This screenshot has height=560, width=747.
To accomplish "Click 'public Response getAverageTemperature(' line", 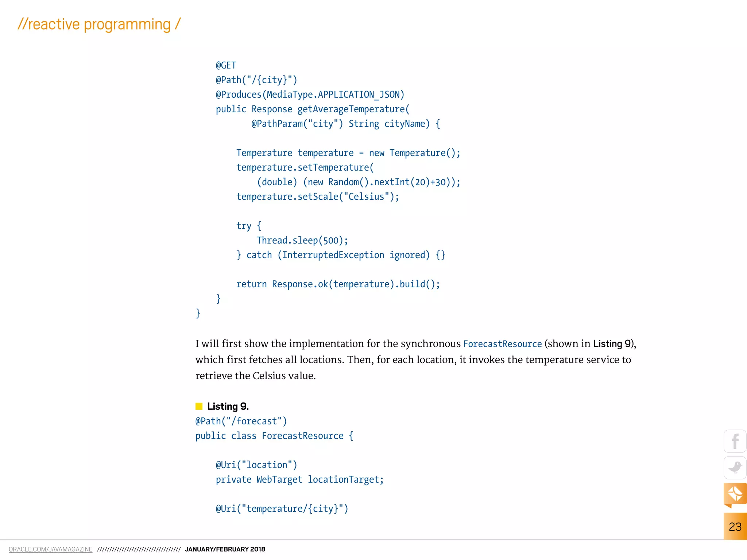I will [313, 109].
